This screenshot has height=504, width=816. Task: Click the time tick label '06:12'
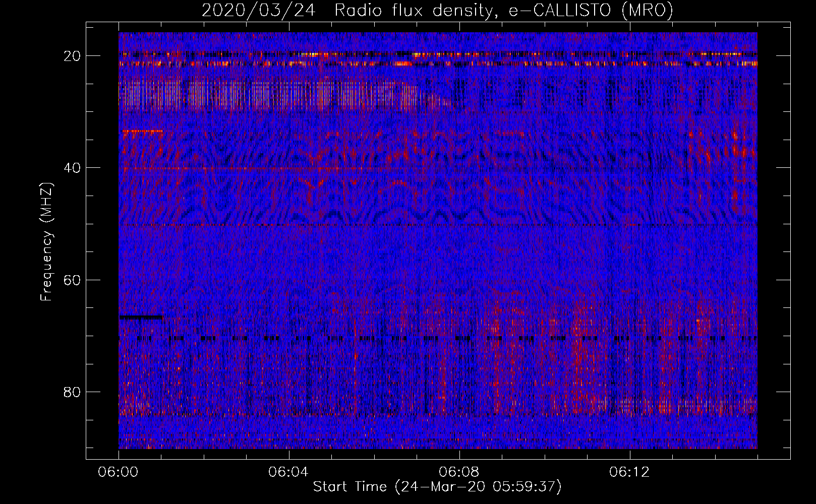[x=629, y=472]
